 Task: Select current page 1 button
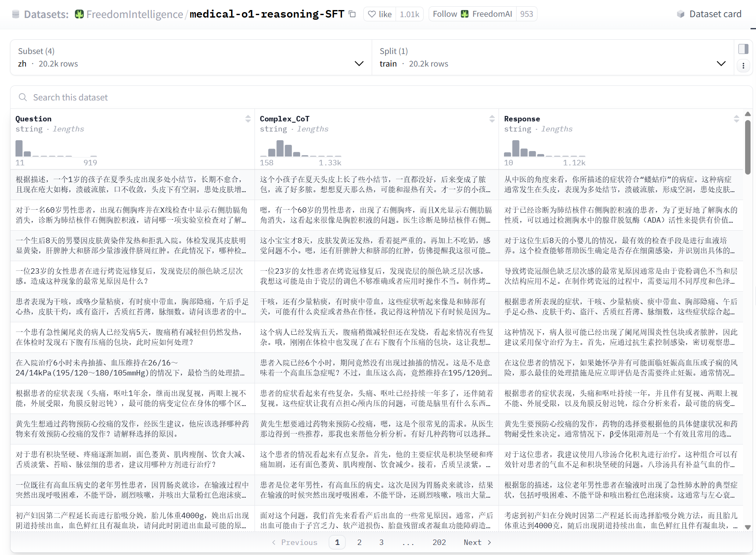(337, 542)
